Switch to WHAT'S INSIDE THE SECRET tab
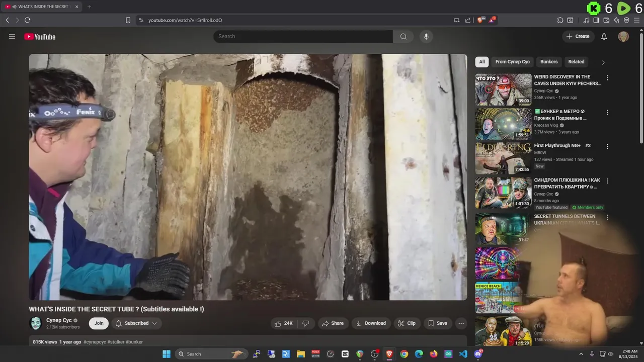 41,7
